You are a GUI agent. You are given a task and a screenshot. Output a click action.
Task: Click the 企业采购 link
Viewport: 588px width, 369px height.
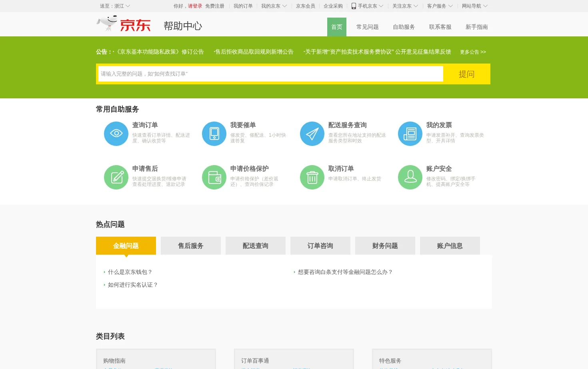[x=333, y=6]
